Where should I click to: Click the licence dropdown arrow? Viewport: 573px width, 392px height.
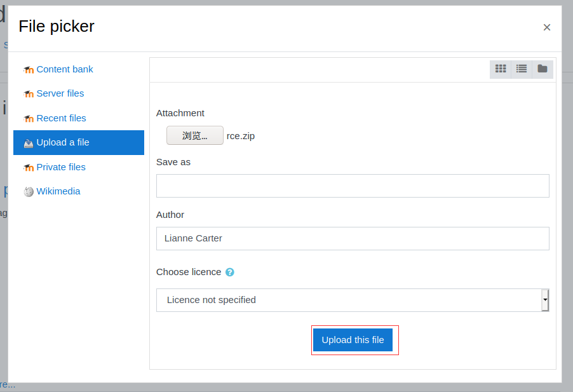pyautogui.click(x=545, y=300)
